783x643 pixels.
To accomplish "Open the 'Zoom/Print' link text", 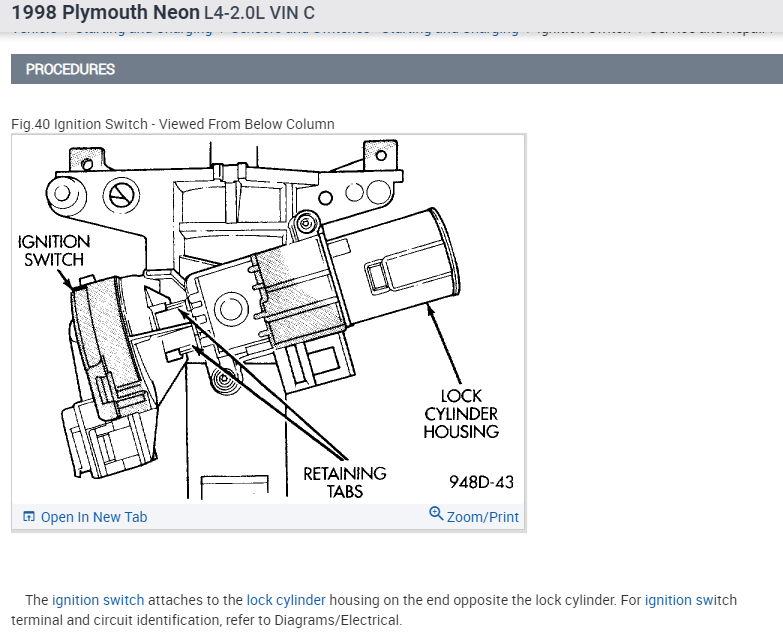I will [x=482, y=517].
